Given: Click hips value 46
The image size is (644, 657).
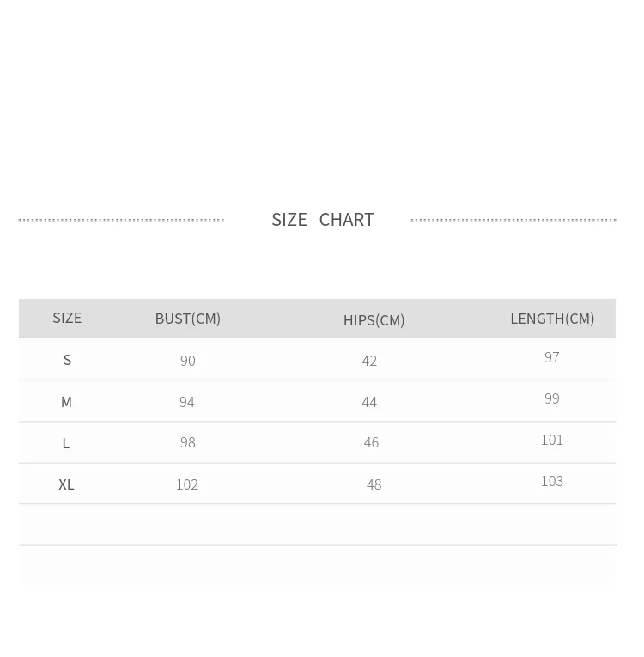Looking at the screenshot, I should pos(371,442).
